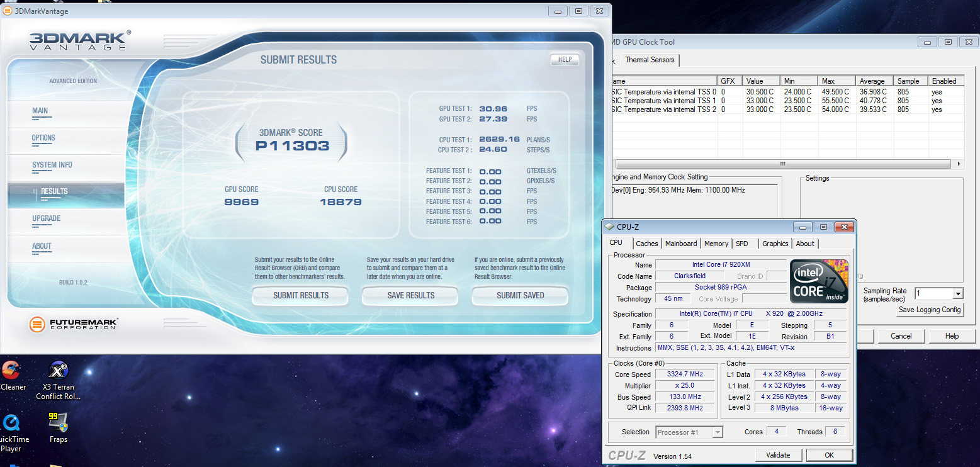Open X3 Terran Conflict desktop icon

[x=58, y=380]
